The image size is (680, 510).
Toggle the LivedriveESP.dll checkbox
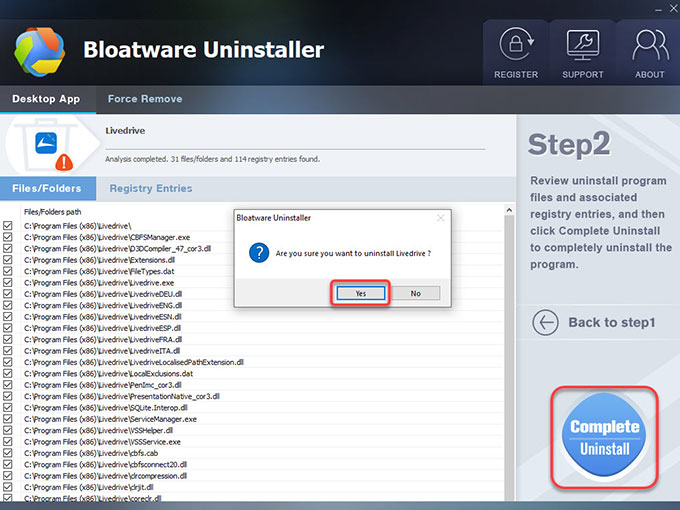click(x=8, y=328)
